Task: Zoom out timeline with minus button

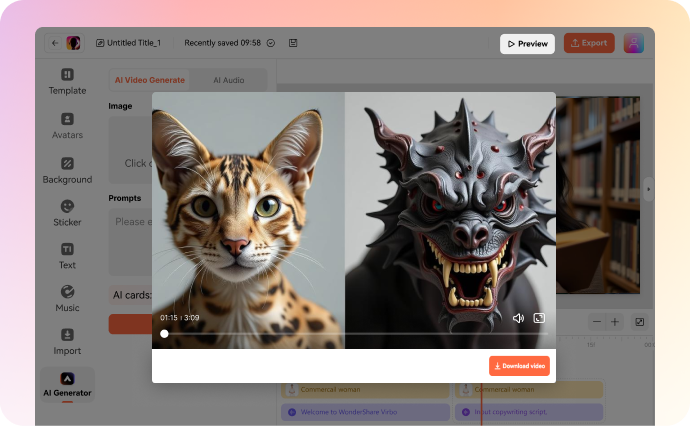Action: [597, 322]
